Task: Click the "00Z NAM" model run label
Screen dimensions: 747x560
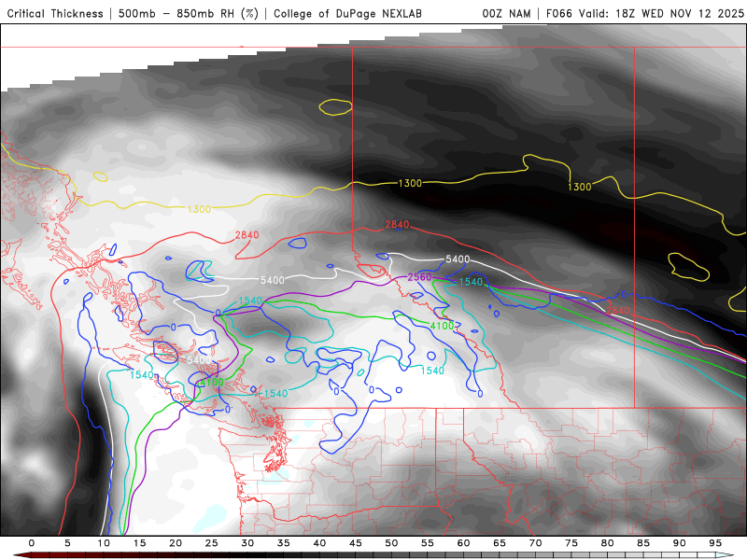Action: 506,13
